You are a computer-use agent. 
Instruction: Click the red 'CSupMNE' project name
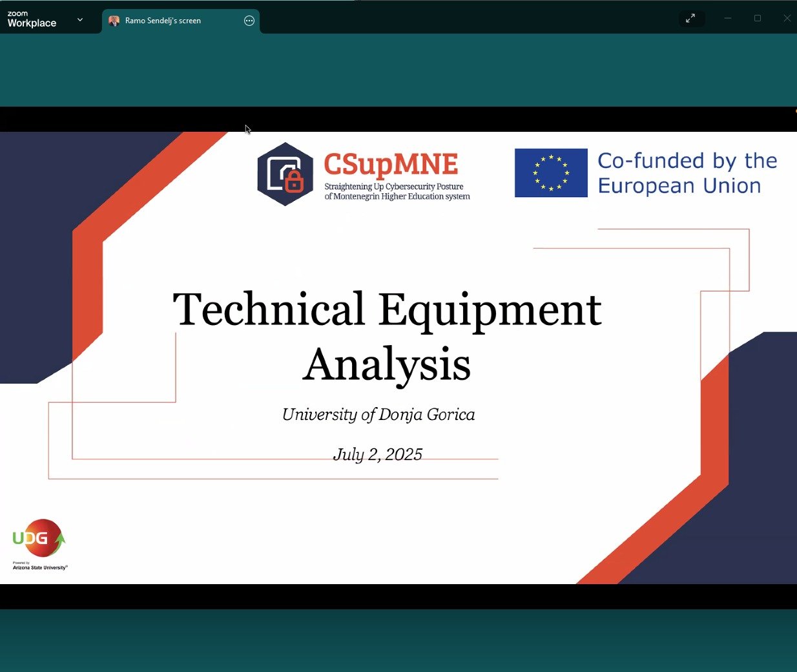391,164
